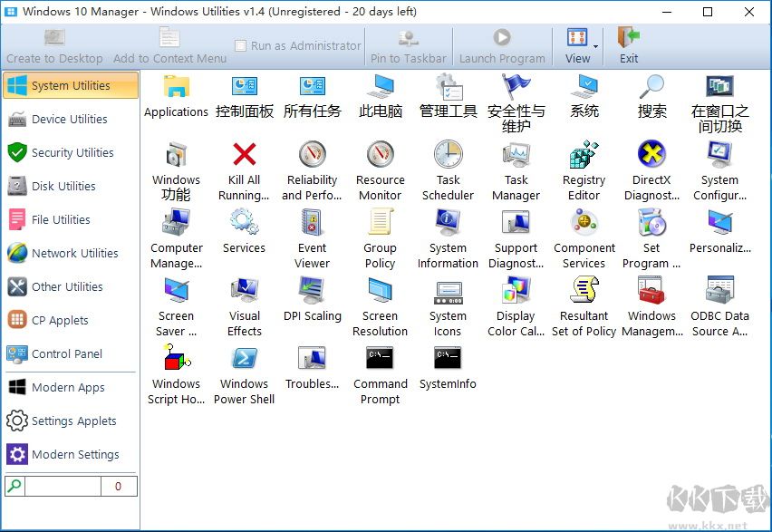The height and width of the screenshot is (532, 772).
Task: Launch Task Manager
Action: click(x=516, y=163)
